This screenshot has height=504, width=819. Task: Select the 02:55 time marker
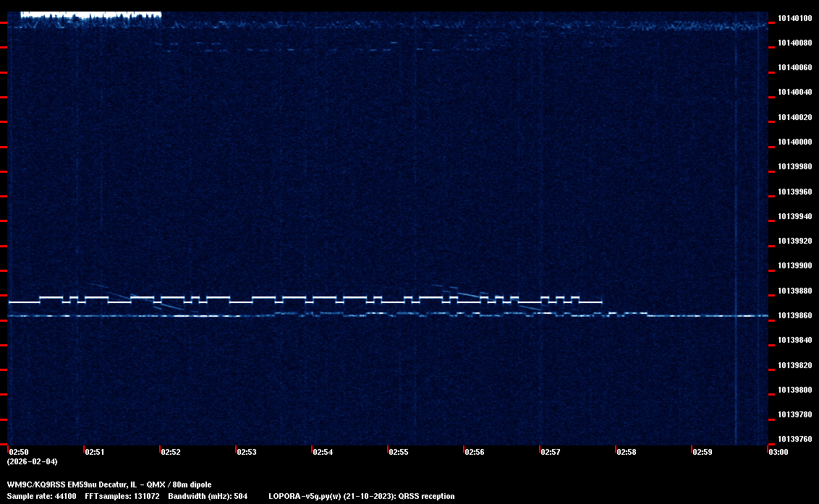tap(398, 452)
